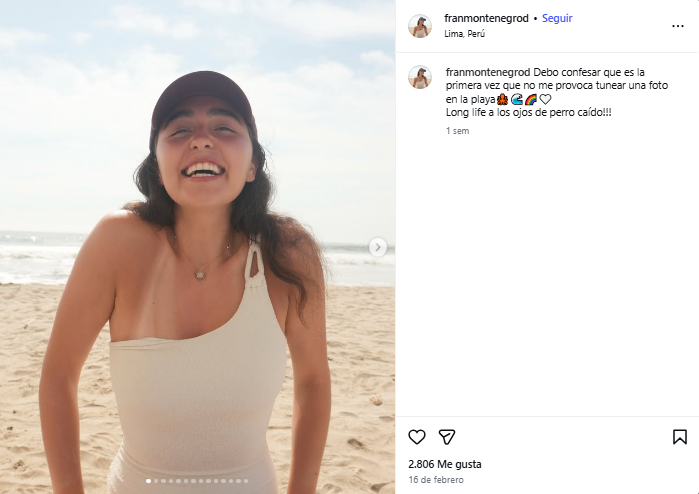699x494 pixels.
Task: Click the 1 sem timestamp under caption
Action: coord(458,131)
